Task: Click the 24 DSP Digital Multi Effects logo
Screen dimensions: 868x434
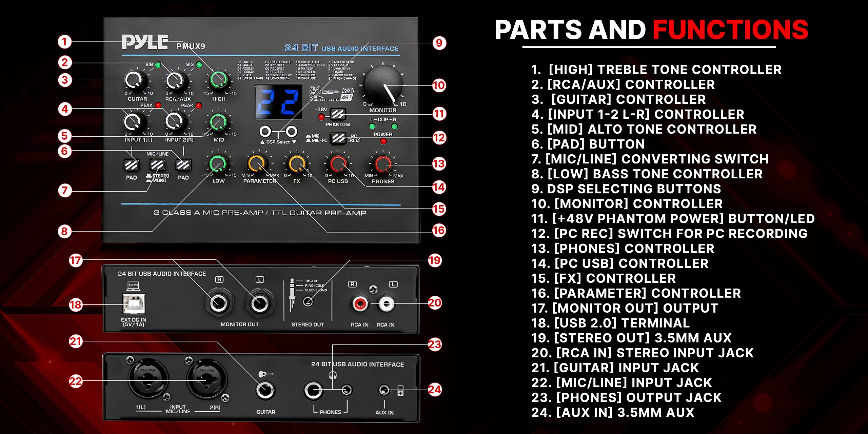Action: tap(332, 94)
